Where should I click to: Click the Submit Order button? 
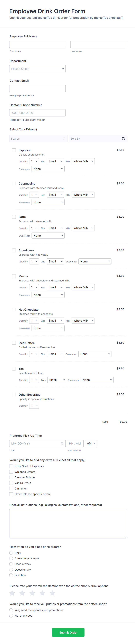pos(68,633)
